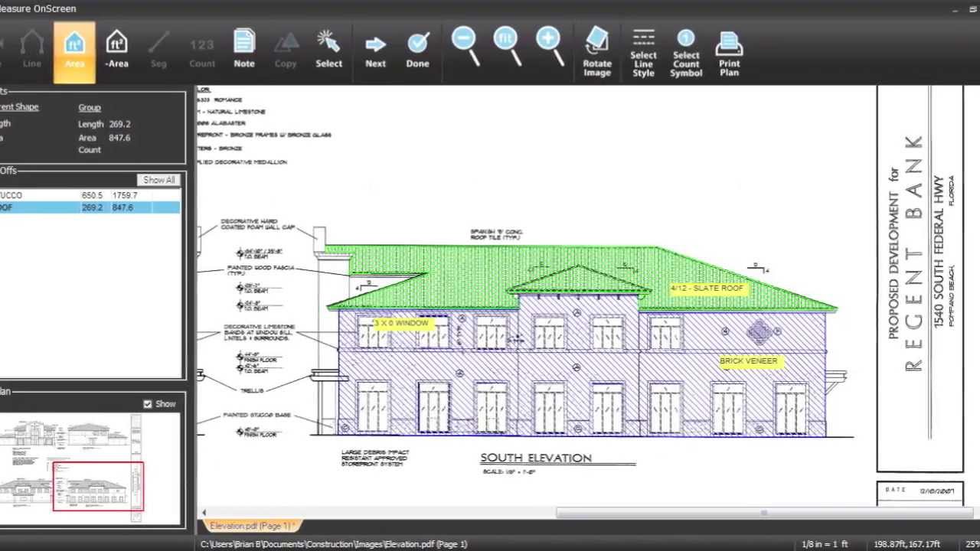Click the 4/12 - SLATE ROOF label

[707, 289]
